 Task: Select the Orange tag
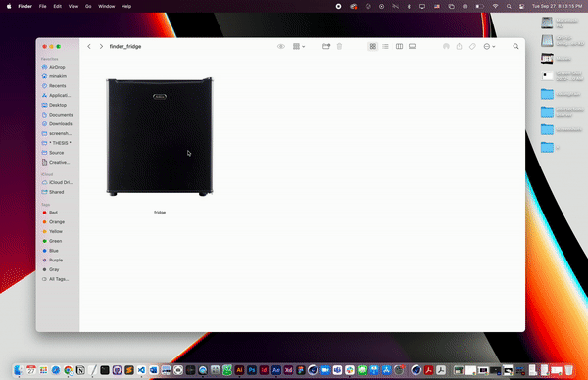[x=57, y=222]
